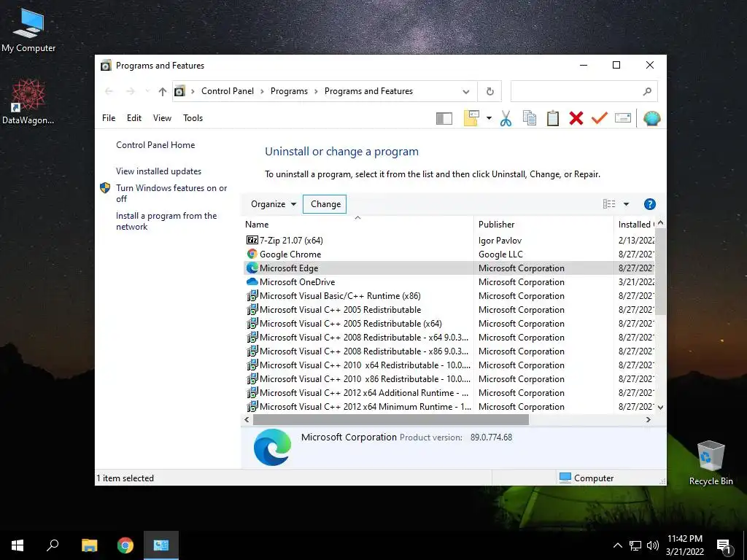Click the vertical scrollbar down arrow

660,407
